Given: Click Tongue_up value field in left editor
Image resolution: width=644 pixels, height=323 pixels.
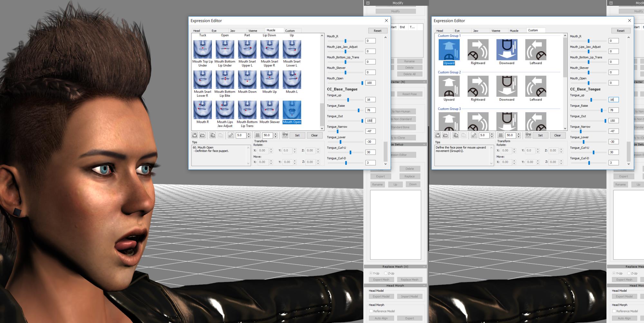Looking at the screenshot, I should tap(370, 100).
